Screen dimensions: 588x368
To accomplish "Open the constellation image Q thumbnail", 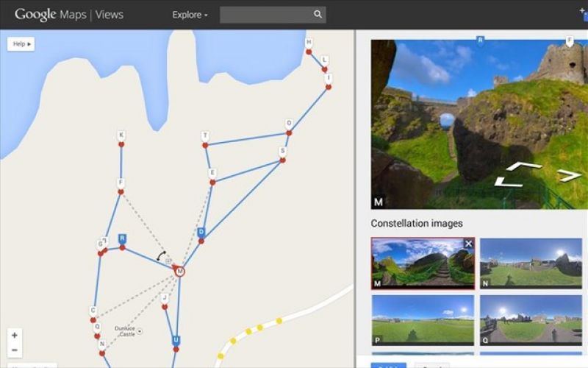I will [531, 320].
